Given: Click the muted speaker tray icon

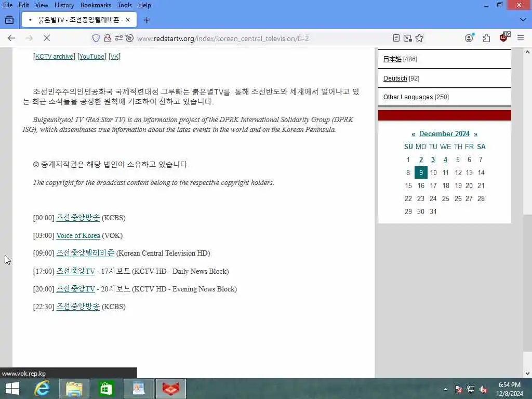Looking at the screenshot, I should pos(483,389).
